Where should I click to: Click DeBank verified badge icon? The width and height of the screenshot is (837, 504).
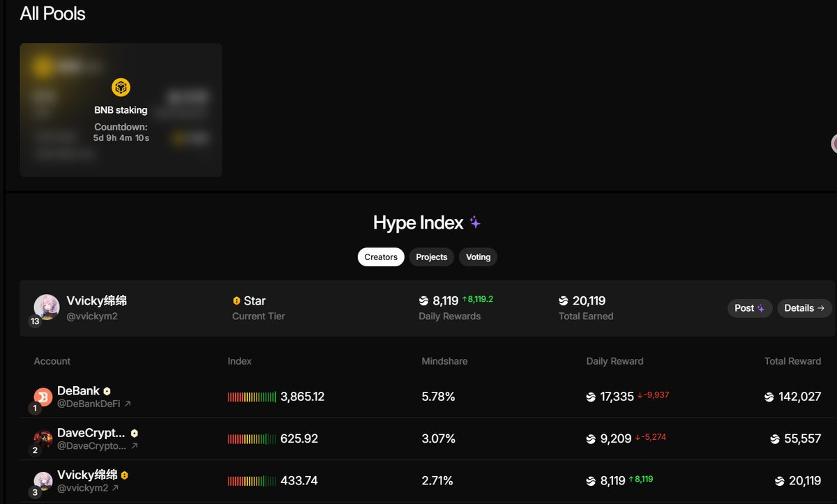pyautogui.click(x=107, y=391)
